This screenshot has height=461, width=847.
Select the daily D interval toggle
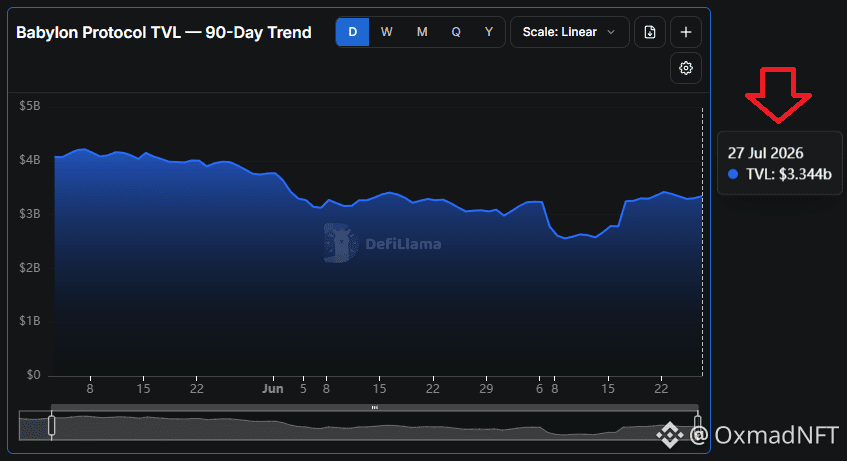pos(353,32)
